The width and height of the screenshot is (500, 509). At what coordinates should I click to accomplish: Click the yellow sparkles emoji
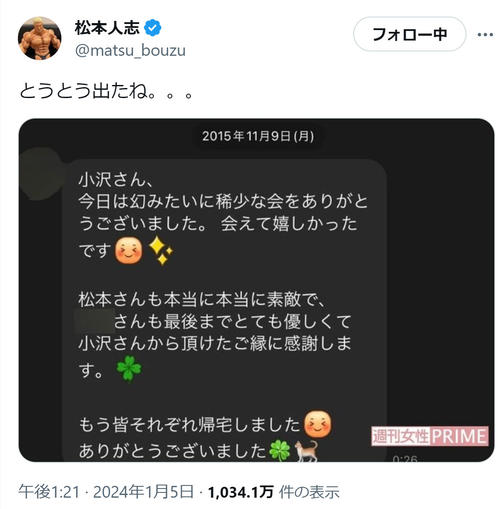(161, 250)
